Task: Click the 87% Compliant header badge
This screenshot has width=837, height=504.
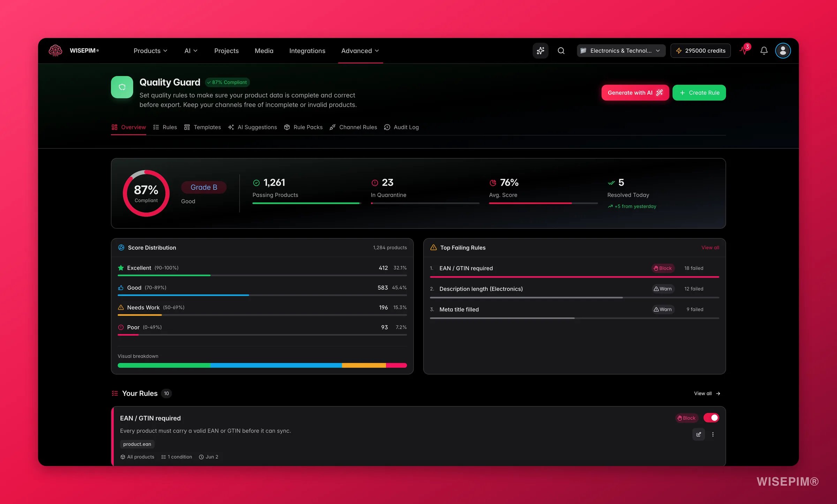Action: click(x=227, y=82)
